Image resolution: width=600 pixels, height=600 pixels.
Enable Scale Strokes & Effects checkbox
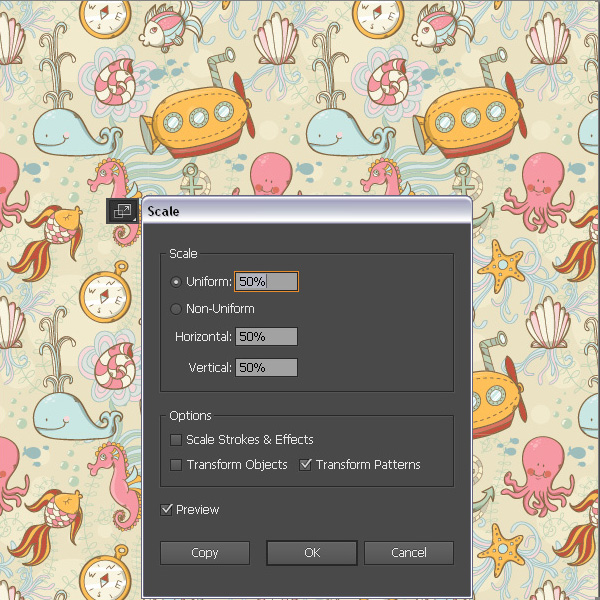(x=177, y=440)
